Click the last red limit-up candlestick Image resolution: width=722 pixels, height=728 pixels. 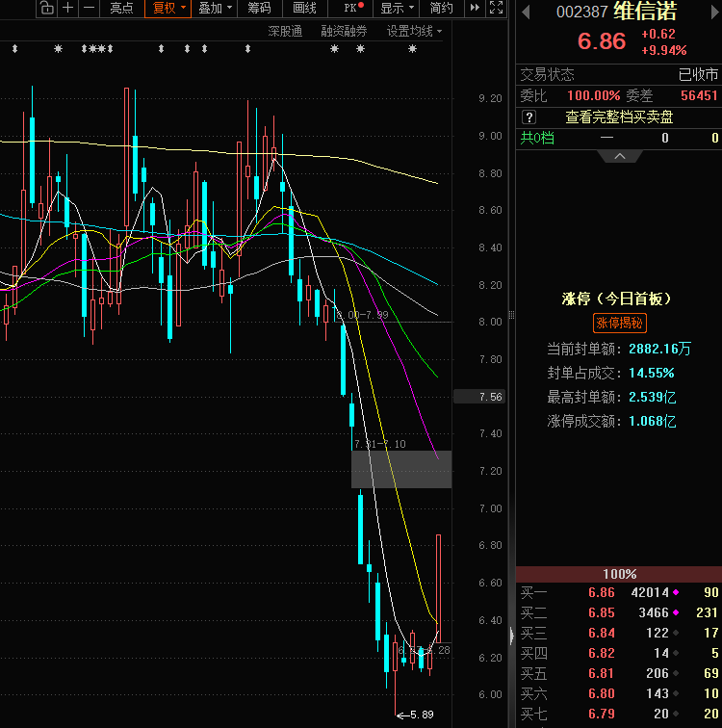coord(438,588)
